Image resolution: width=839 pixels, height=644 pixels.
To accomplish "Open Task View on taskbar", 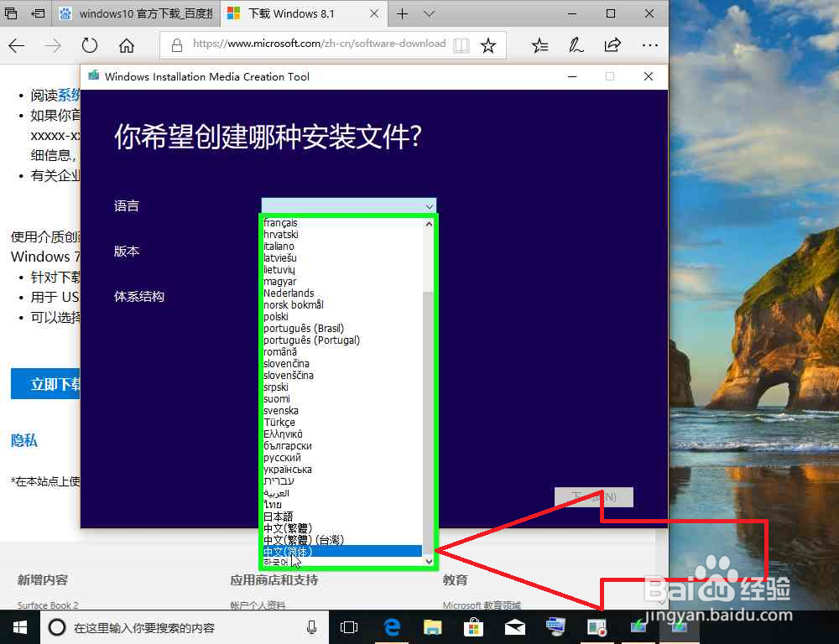I will pyautogui.click(x=349, y=627).
